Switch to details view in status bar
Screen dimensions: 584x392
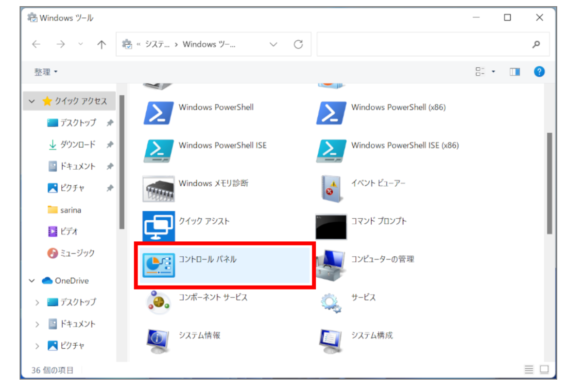529,369
